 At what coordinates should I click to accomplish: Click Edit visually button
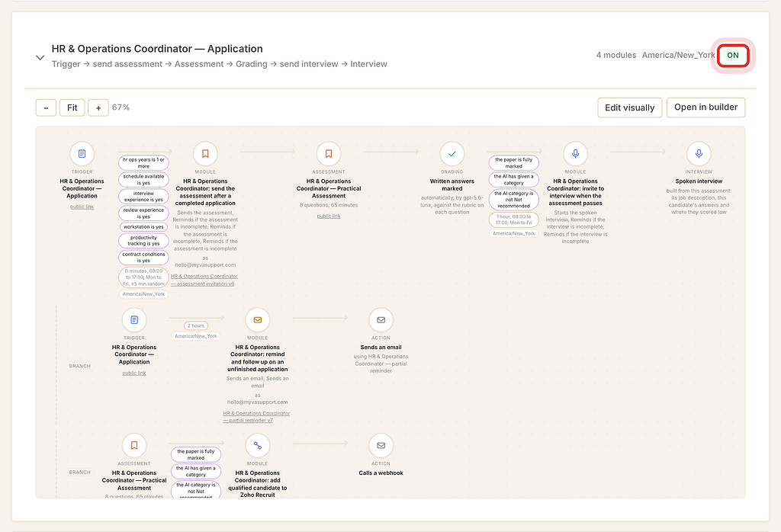(x=629, y=107)
